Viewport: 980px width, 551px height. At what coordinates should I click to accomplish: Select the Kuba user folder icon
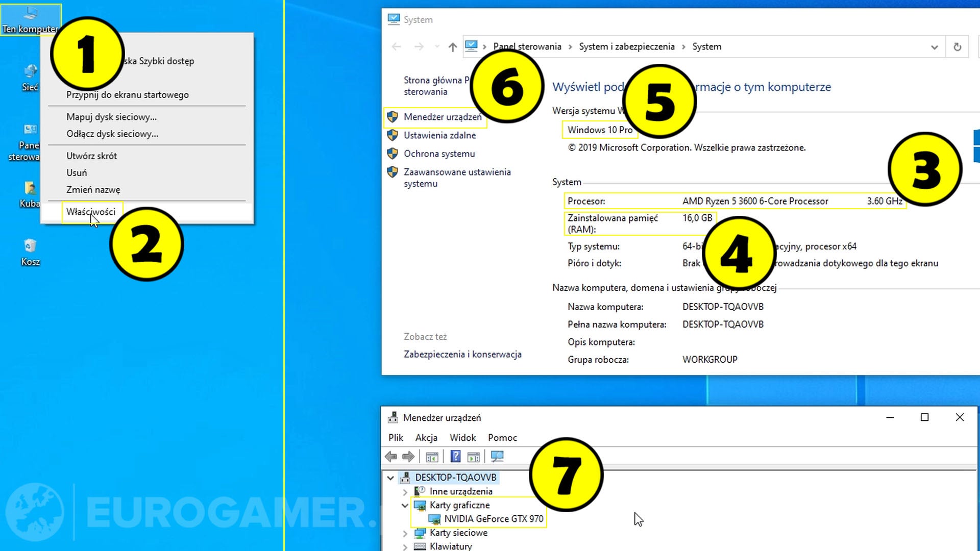click(30, 195)
